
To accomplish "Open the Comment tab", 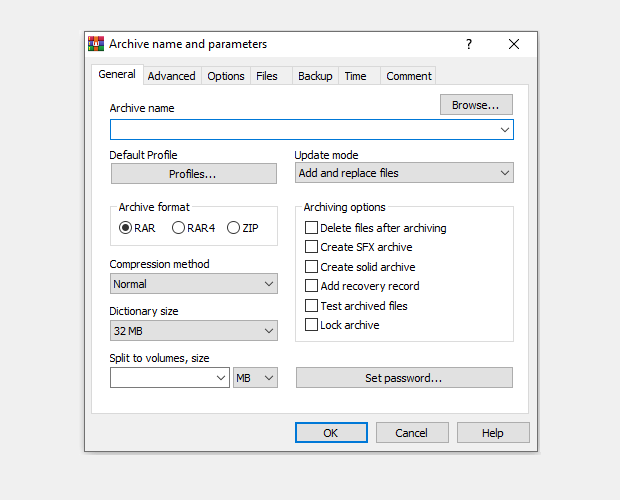I will (x=409, y=76).
